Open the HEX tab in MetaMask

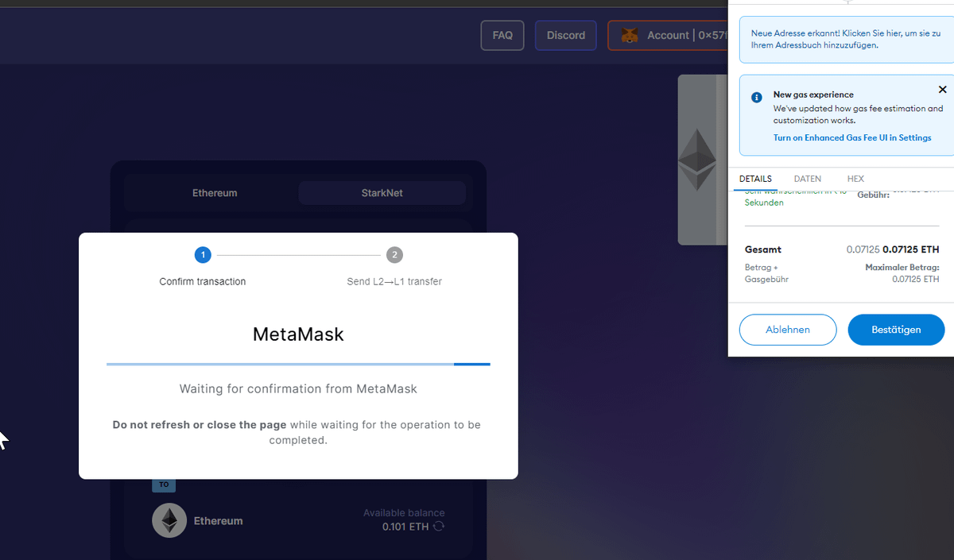click(x=855, y=179)
